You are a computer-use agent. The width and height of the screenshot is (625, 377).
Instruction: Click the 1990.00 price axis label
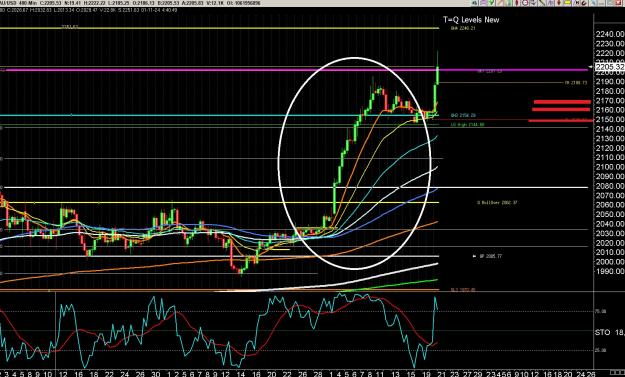[609, 271]
